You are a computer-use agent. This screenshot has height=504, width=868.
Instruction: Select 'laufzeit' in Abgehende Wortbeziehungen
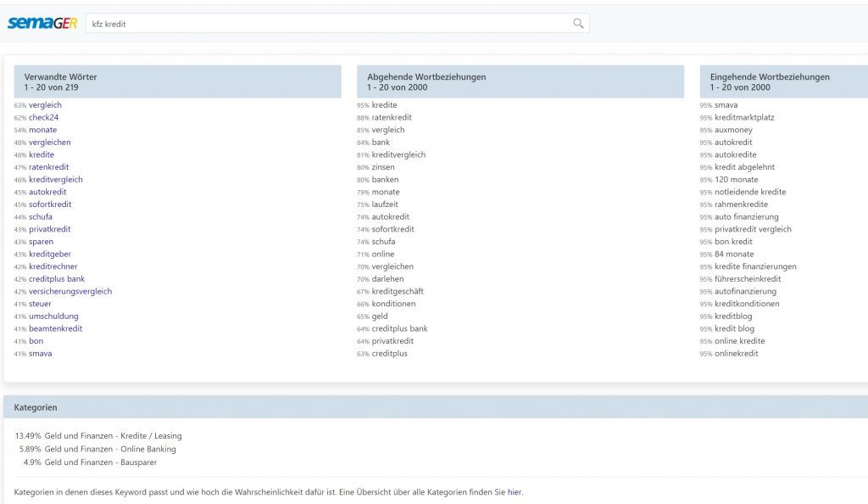(x=385, y=204)
